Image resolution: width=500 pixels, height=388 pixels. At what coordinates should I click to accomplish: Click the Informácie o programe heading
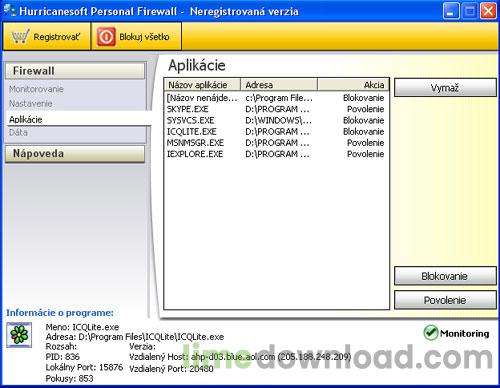[x=60, y=313]
